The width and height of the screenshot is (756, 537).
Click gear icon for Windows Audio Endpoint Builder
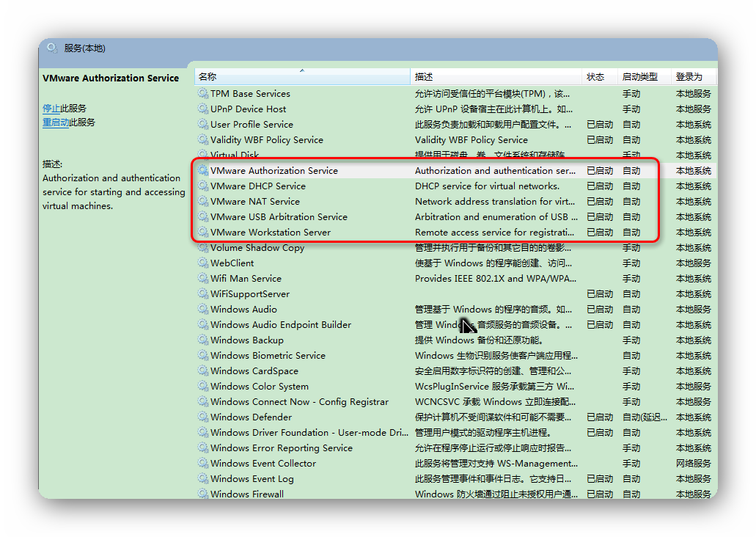coord(203,325)
